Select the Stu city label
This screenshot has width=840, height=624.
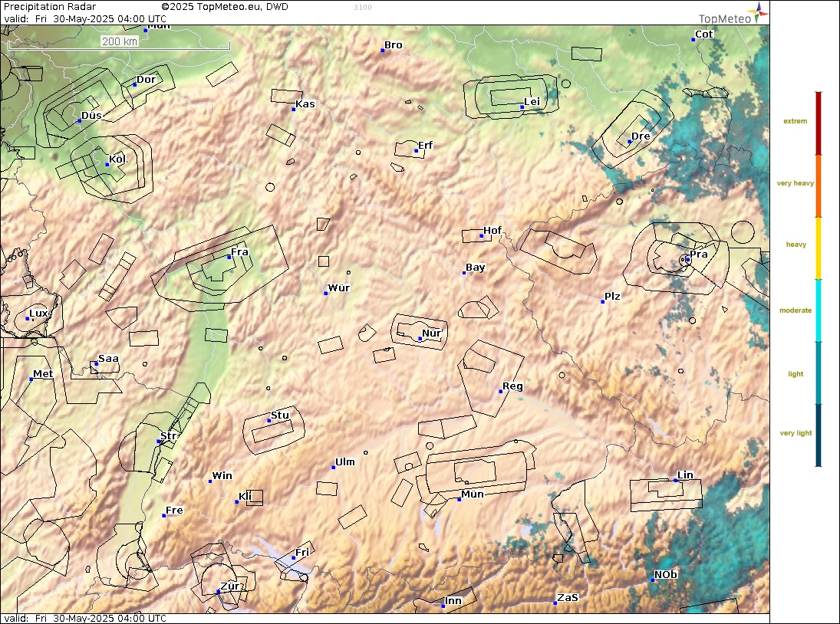[x=280, y=415]
